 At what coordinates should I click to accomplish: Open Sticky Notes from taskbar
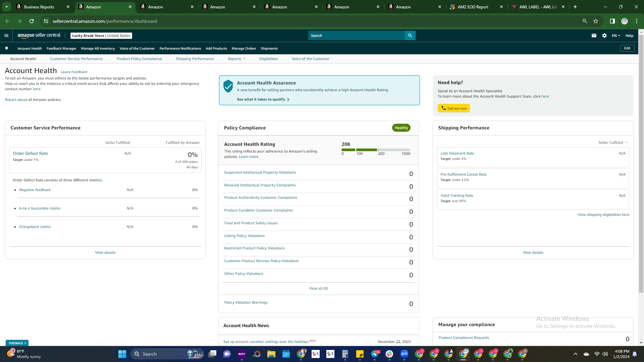click(360, 354)
